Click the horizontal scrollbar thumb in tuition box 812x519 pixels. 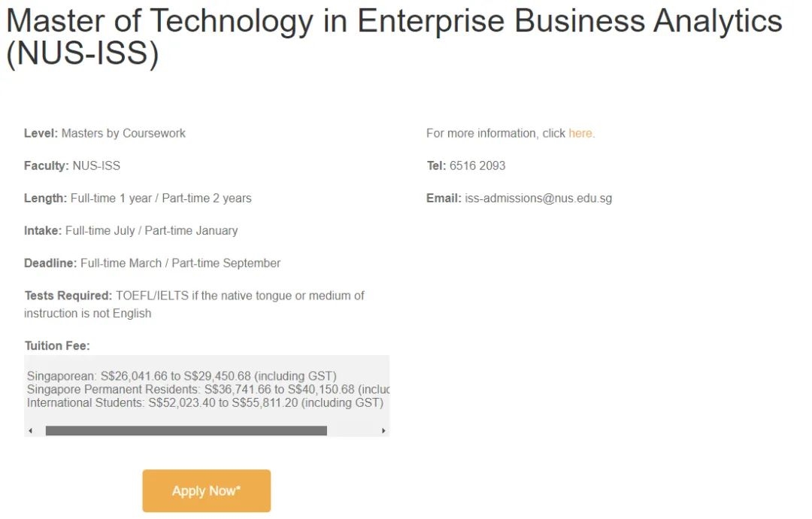coord(186,431)
